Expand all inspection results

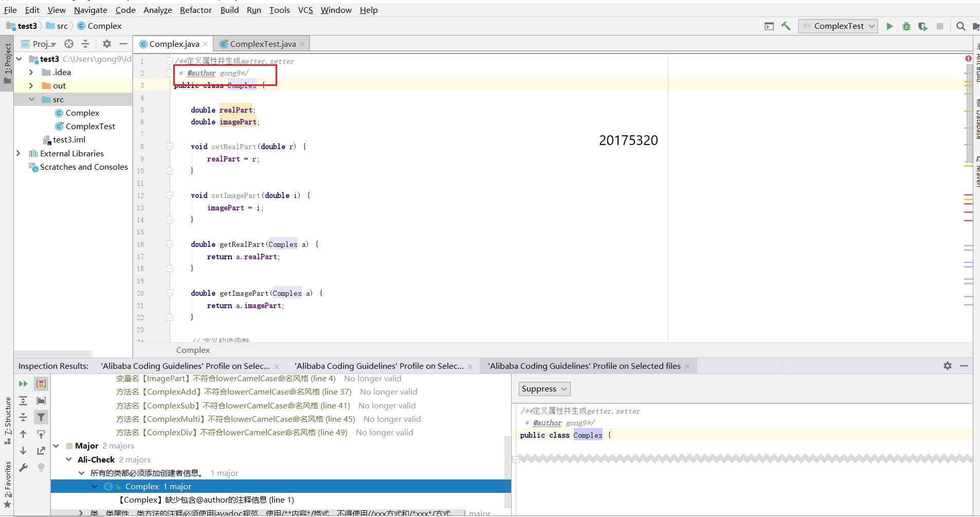point(23,401)
